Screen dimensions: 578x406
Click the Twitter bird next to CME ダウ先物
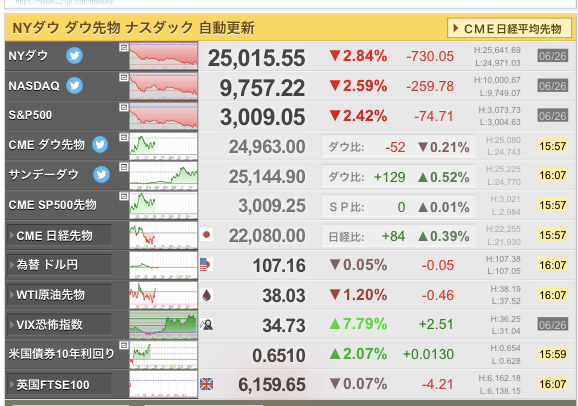pyautogui.click(x=100, y=145)
